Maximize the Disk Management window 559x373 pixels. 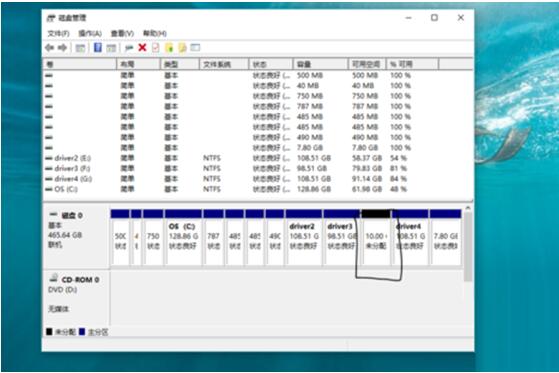pyautogui.click(x=434, y=17)
